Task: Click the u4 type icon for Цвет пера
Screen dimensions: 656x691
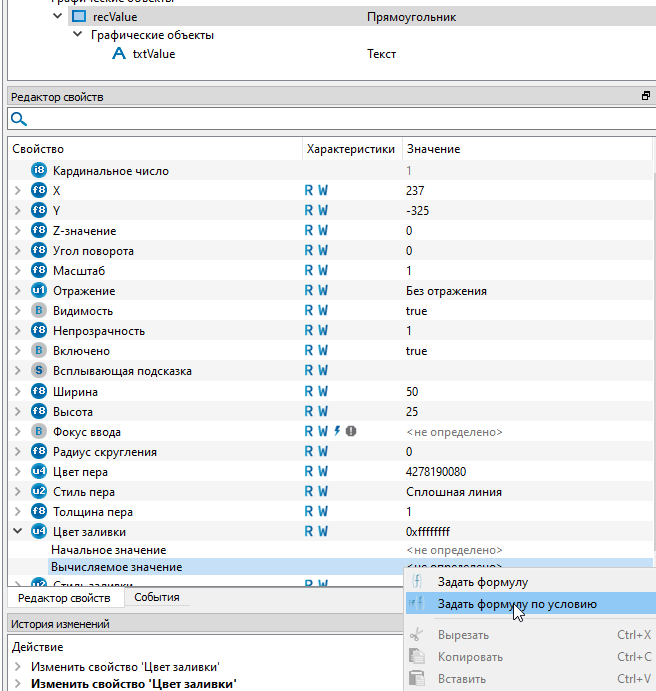Action: pos(39,471)
